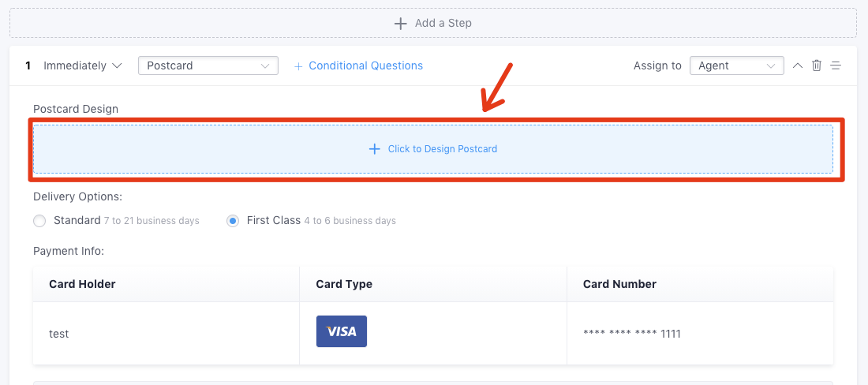
Task: Collapse step 1 with the up chevron
Action: pyautogui.click(x=797, y=65)
